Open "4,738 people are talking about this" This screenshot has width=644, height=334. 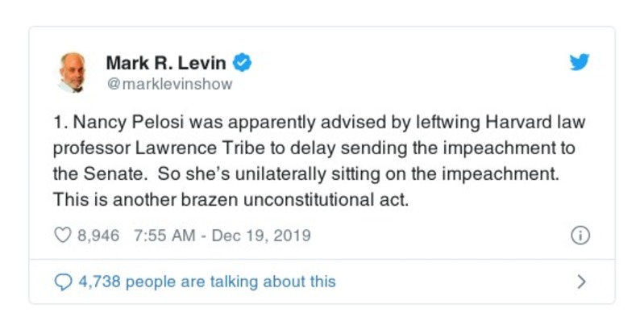coord(206,282)
